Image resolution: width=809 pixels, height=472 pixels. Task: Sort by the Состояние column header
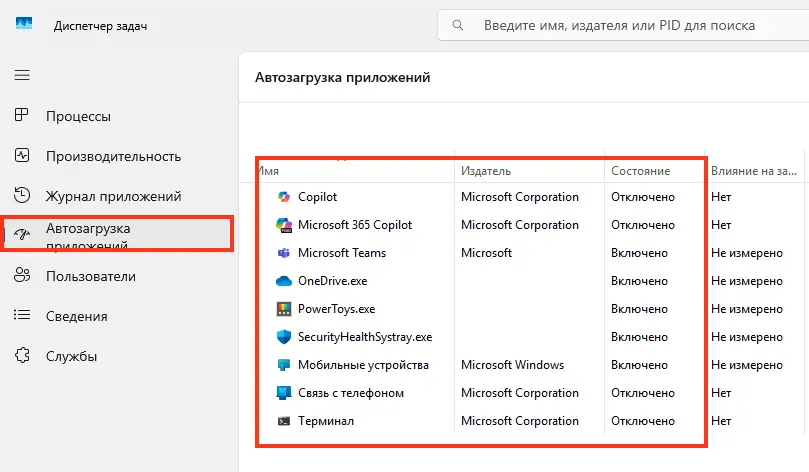click(640, 171)
